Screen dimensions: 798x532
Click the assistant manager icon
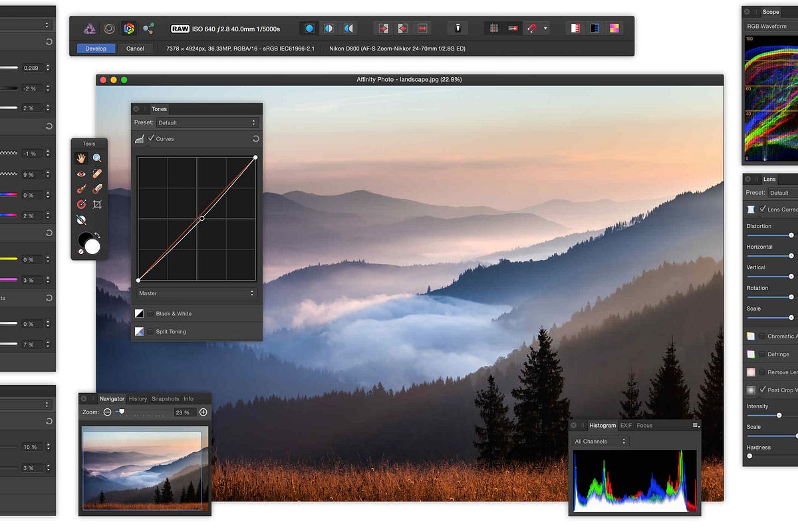(458, 29)
